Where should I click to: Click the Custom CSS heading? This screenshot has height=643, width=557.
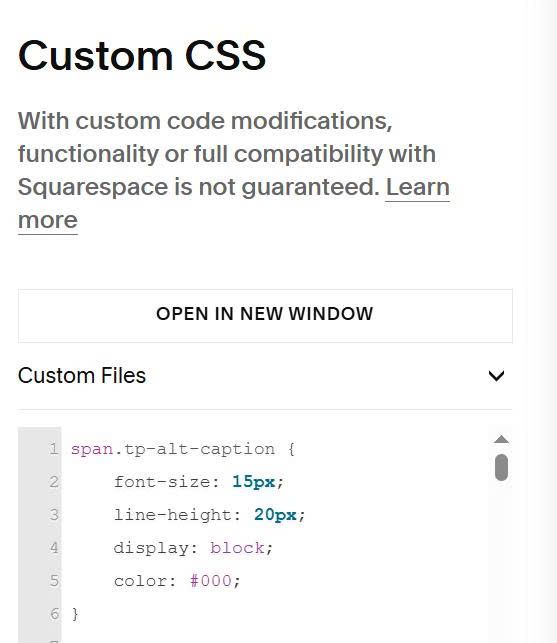[x=142, y=56]
